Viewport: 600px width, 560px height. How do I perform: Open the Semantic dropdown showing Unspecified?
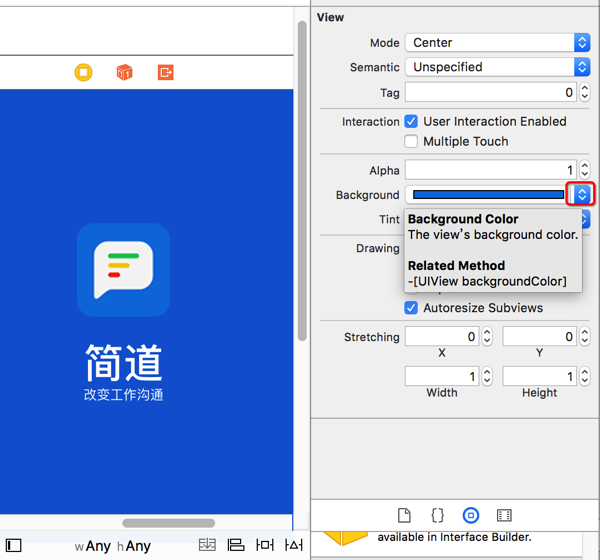pyautogui.click(x=497, y=67)
